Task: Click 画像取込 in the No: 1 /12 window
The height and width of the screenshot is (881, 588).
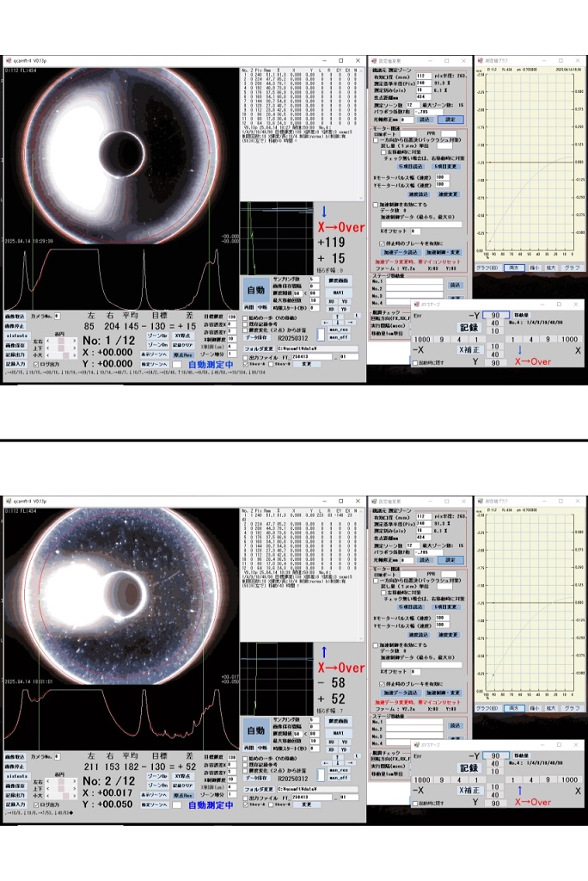Action: pyautogui.click(x=15, y=317)
